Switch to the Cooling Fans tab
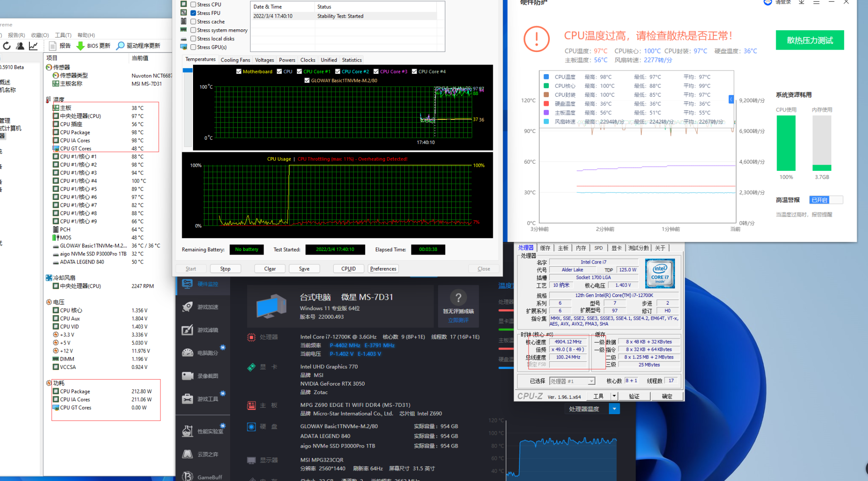Viewport: 868px width, 481px height. (235, 60)
